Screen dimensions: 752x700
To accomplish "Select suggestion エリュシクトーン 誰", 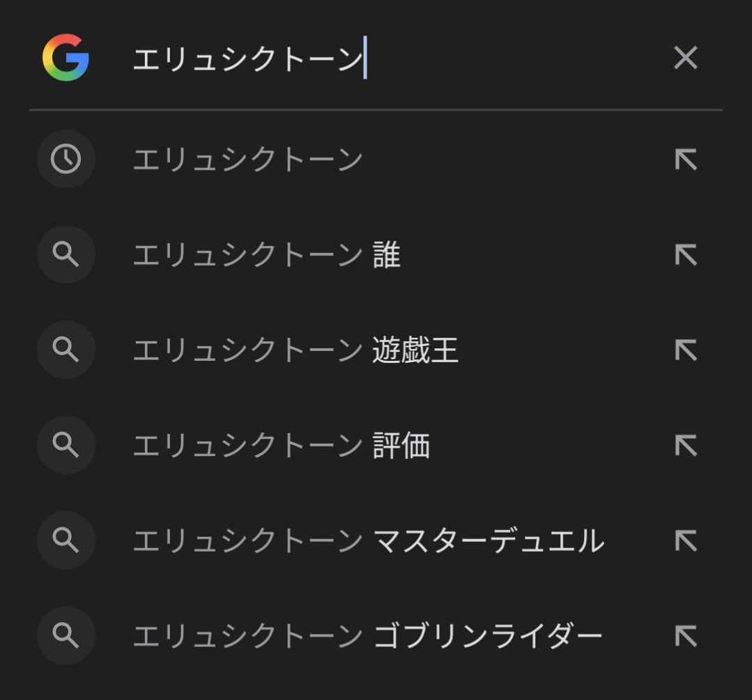I will 266,256.
